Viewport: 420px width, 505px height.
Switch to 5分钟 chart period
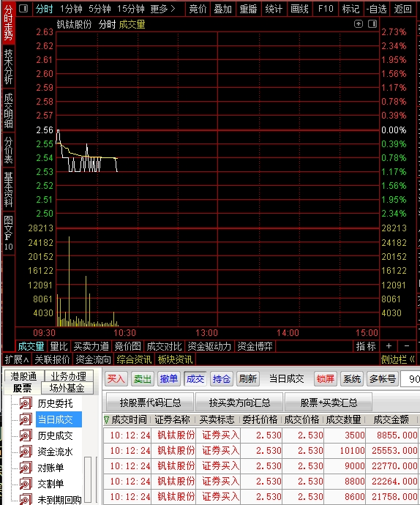[100, 9]
